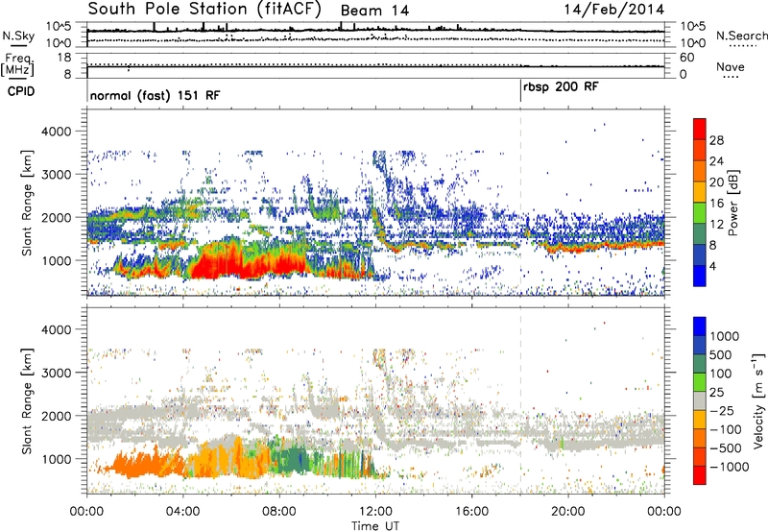Click the '4' tick on the Power scale
768x532 pixels.
click(712, 266)
